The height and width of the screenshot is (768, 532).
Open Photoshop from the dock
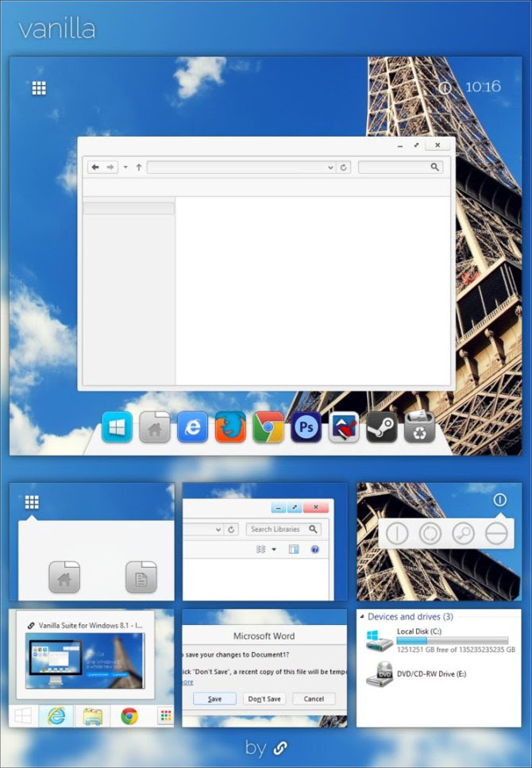(x=306, y=427)
